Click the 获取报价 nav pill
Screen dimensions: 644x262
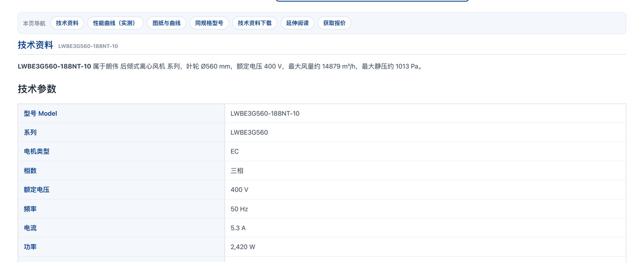(x=334, y=23)
